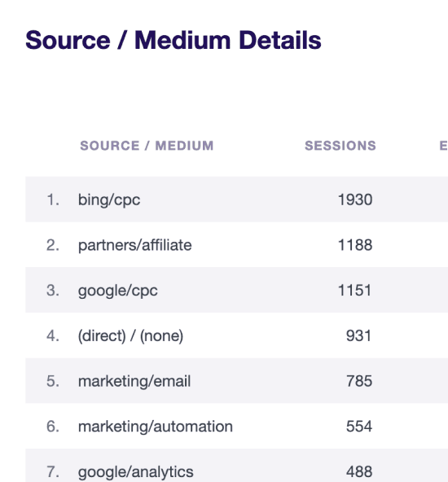Viewport: 448px width, 482px height.
Task: Sort by SOURCE / MEDIUM column header
Action: [147, 146]
